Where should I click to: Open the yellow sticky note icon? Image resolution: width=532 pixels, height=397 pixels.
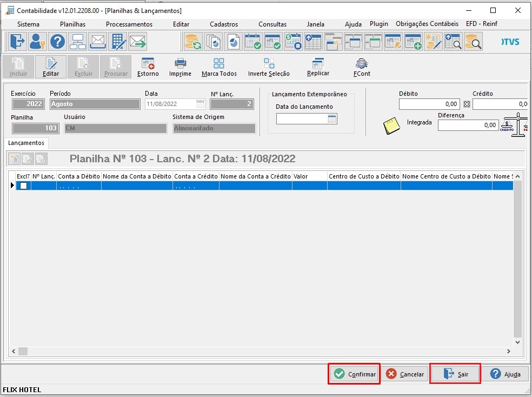pyautogui.click(x=391, y=125)
